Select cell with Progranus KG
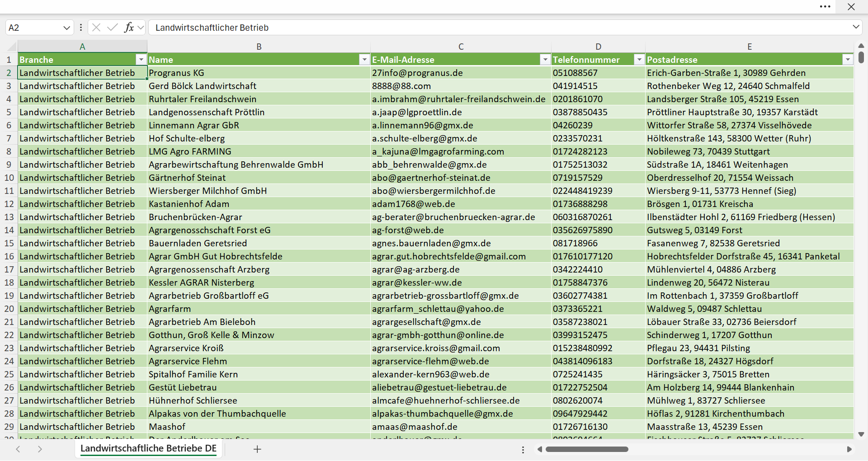 coord(259,73)
